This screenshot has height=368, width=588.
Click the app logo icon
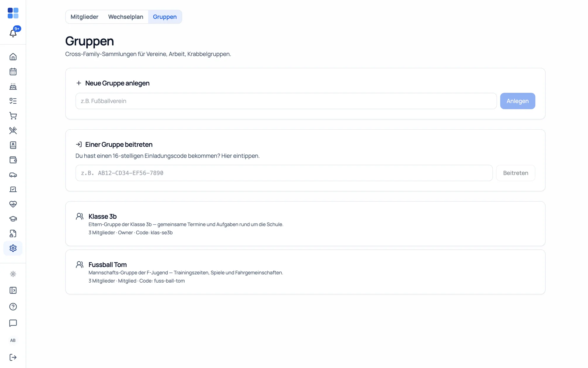(x=13, y=13)
